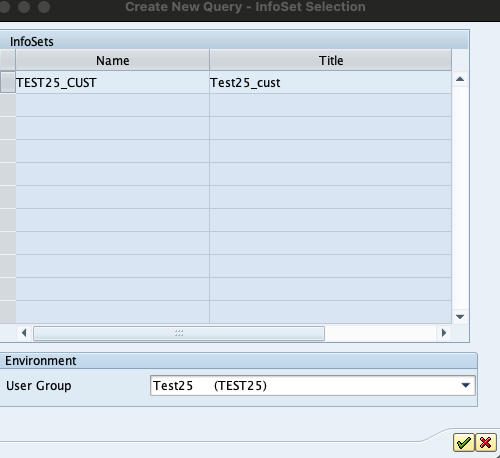The image size is (500, 458).
Task: Click the Title column header
Action: (x=331, y=60)
